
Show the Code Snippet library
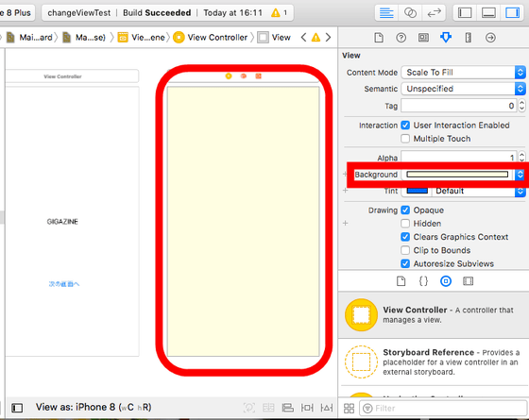(423, 281)
